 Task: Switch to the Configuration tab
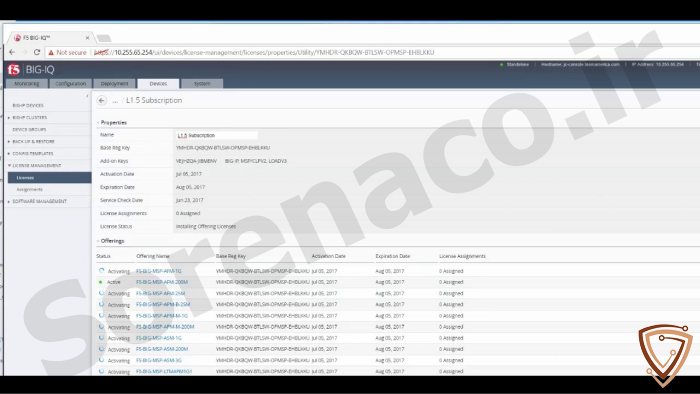tap(71, 83)
